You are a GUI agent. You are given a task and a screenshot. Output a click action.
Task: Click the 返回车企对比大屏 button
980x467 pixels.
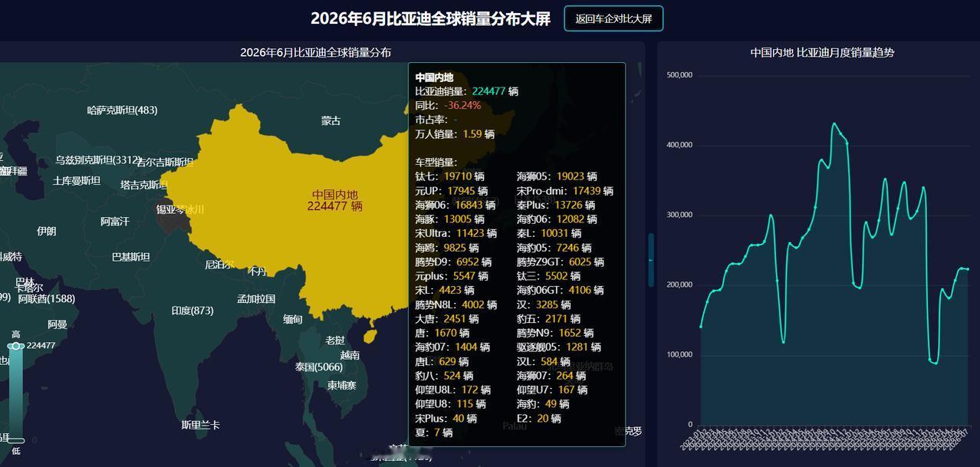click(x=613, y=19)
